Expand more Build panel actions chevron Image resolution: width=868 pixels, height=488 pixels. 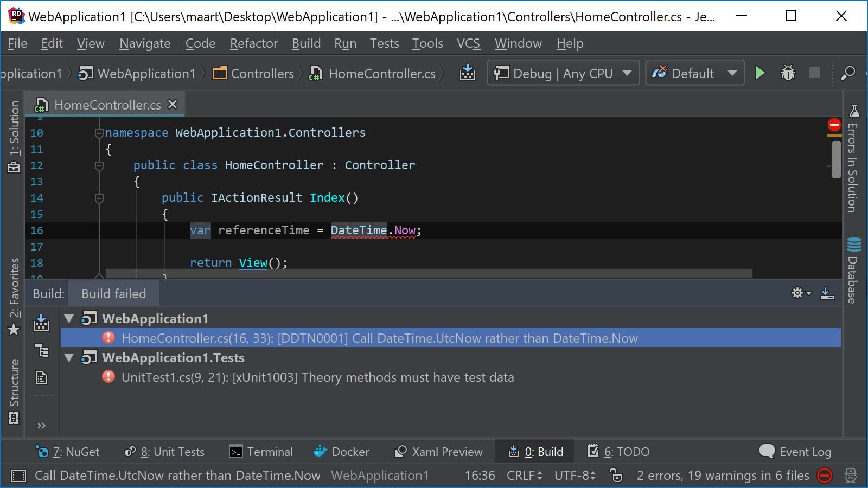(41, 425)
